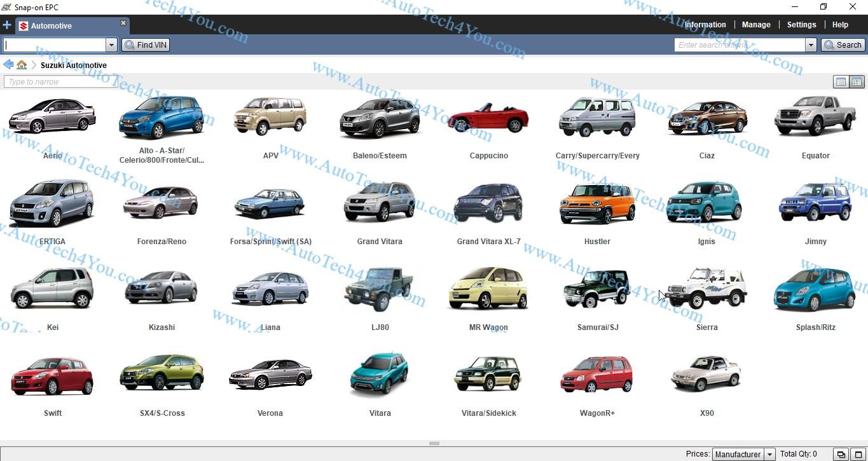Open the Information menu
868x461 pixels.
click(x=705, y=24)
